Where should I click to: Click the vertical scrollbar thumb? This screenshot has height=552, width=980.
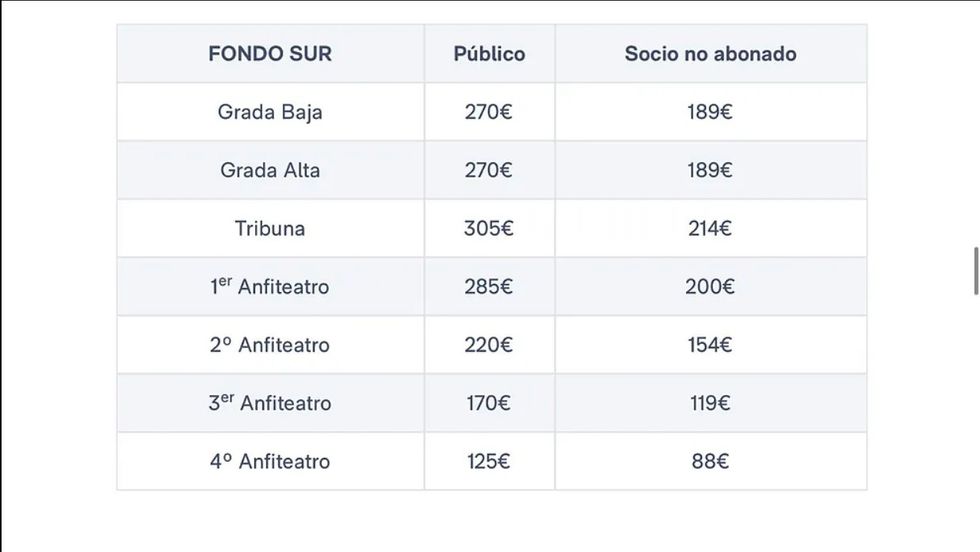(976, 270)
